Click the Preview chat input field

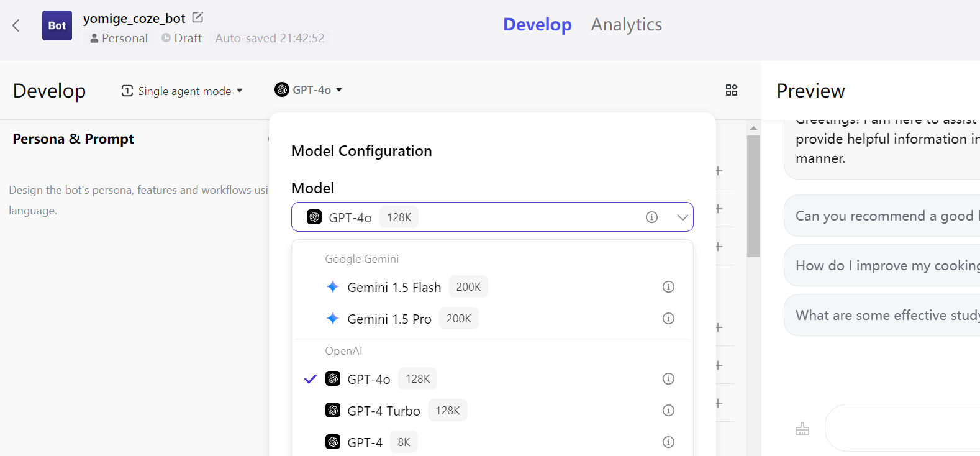click(x=902, y=427)
